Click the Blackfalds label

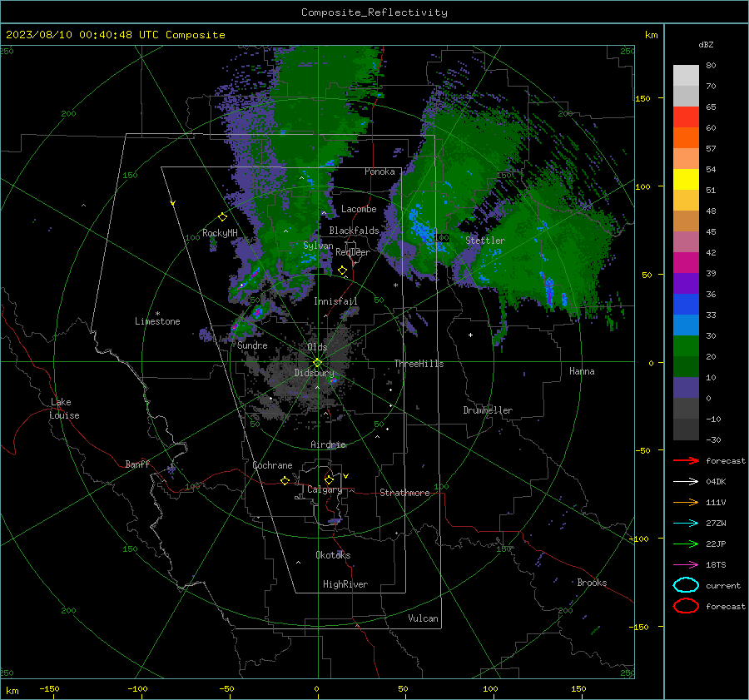click(354, 231)
